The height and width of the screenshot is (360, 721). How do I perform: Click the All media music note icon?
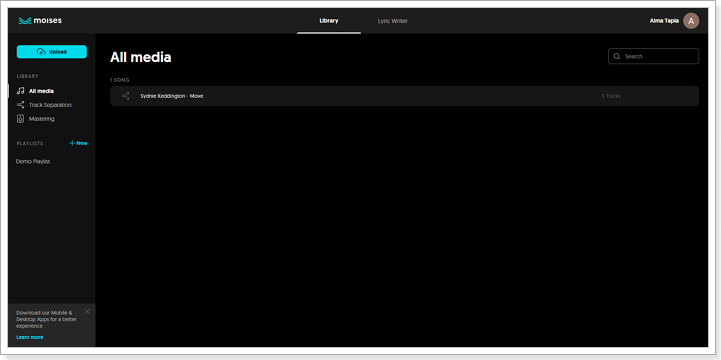[20, 91]
